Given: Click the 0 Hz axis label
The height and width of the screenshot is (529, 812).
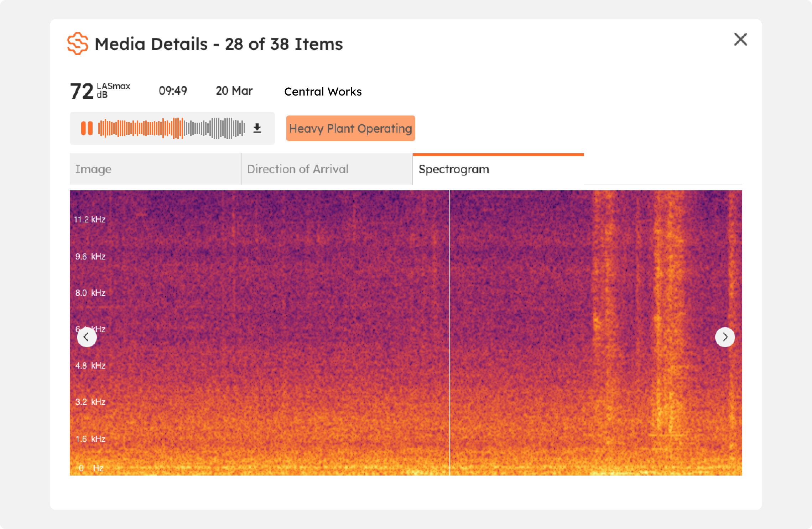Looking at the screenshot, I should tap(91, 468).
